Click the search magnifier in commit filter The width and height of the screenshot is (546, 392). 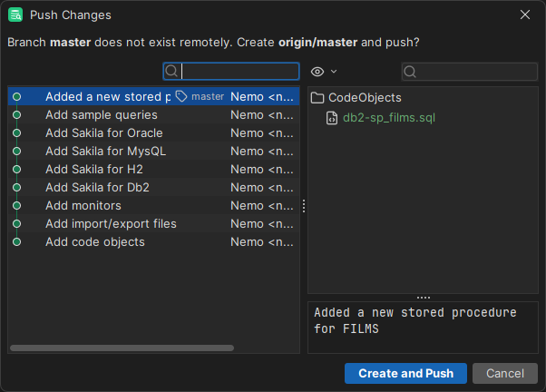(173, 71)
